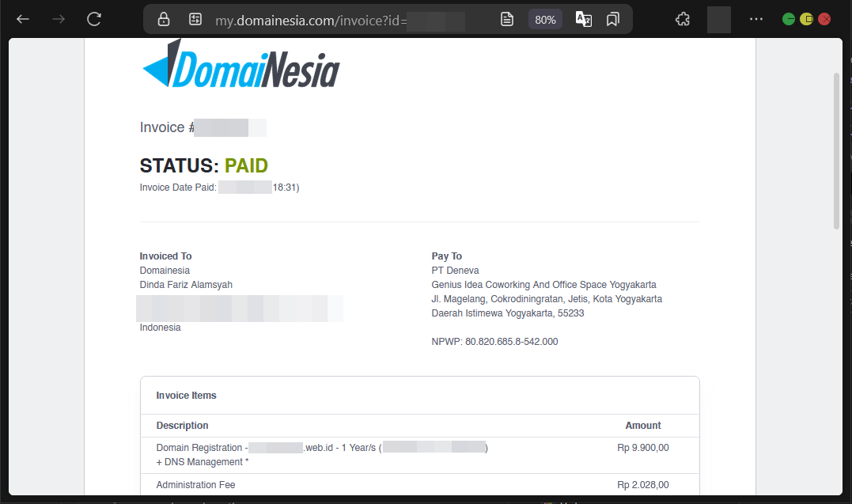Viewport: 852px width, 504px height.
Task: Translate the page using the translate icon
Action: [x=583, y=19]
